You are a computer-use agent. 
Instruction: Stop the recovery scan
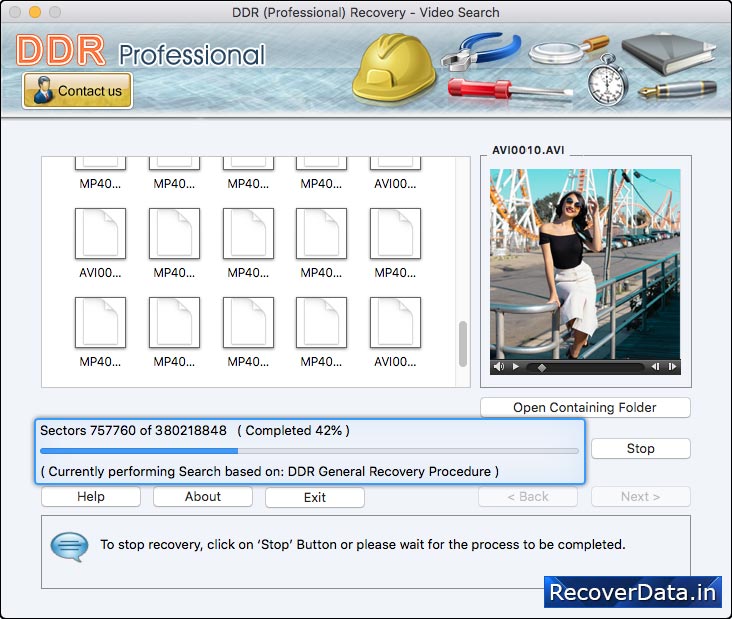[640, 448]
